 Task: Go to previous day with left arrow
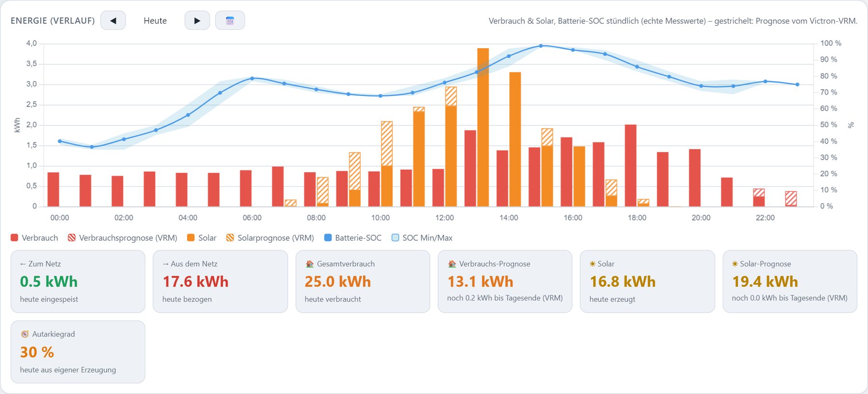click(x=113, y=21)
